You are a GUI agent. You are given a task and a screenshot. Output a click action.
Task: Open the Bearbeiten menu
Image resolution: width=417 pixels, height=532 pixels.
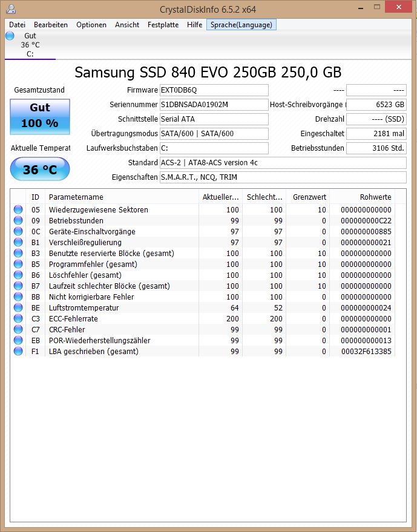(x=51, y=24)
